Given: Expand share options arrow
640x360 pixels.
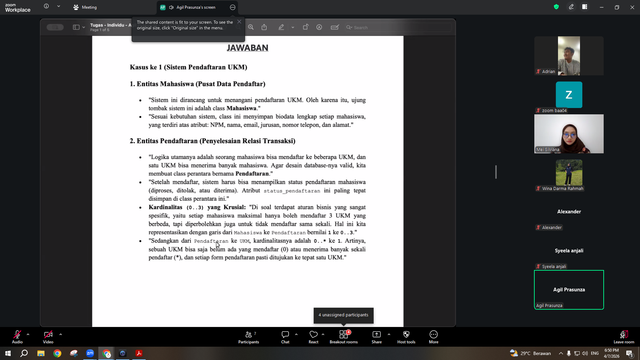Looking at the screenshot, I should click(389, 334).
